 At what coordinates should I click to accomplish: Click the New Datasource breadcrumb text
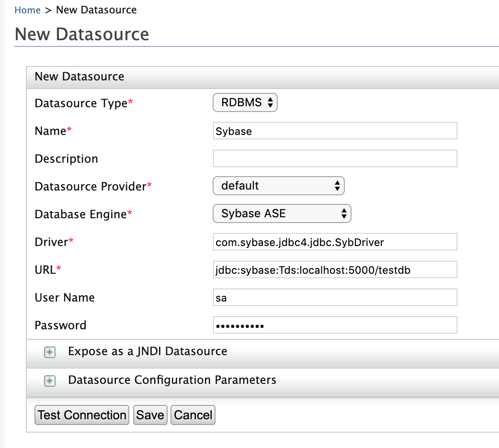pyautogui.click(x=96, y=10)
